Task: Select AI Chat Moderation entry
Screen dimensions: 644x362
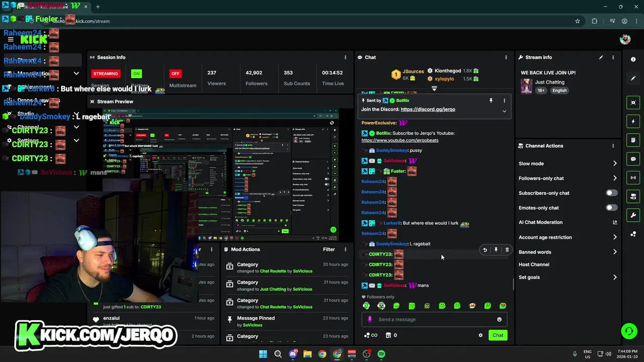Action: 540,222
